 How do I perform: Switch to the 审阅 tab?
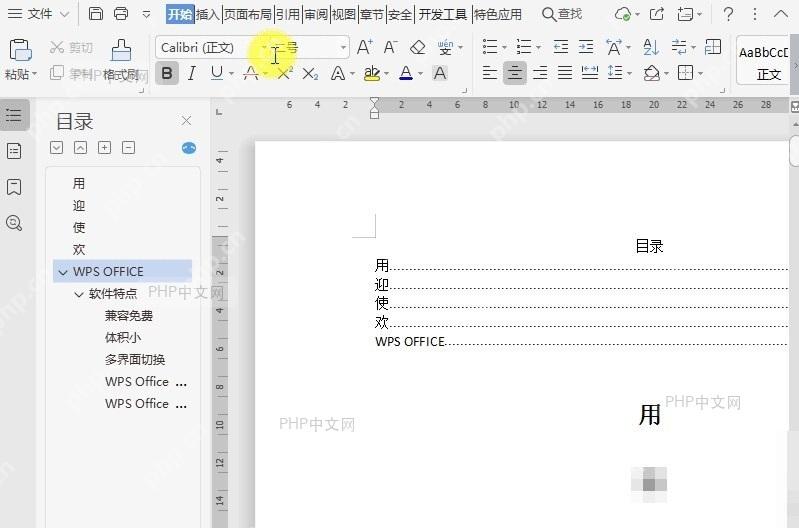[x=316, y=14]
